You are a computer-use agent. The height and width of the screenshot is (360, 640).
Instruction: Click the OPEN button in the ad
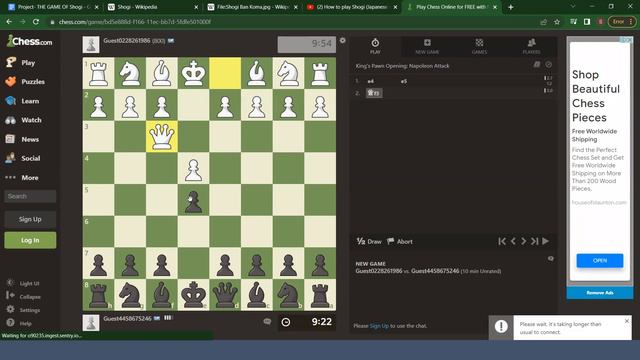[600, 260]
